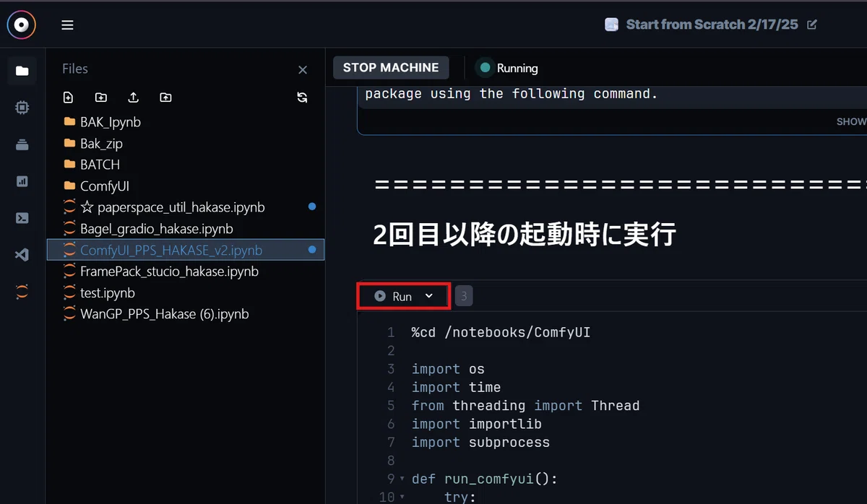
Task: Click the %cd /notebooks/ComfyUI code line
Action: pos(501,333)
